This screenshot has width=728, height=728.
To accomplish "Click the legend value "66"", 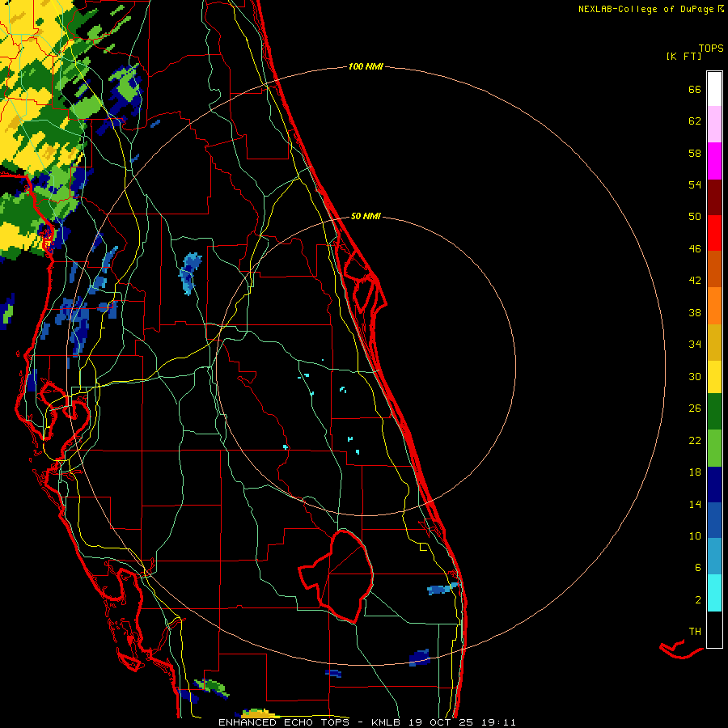I will tap(695, 90).
